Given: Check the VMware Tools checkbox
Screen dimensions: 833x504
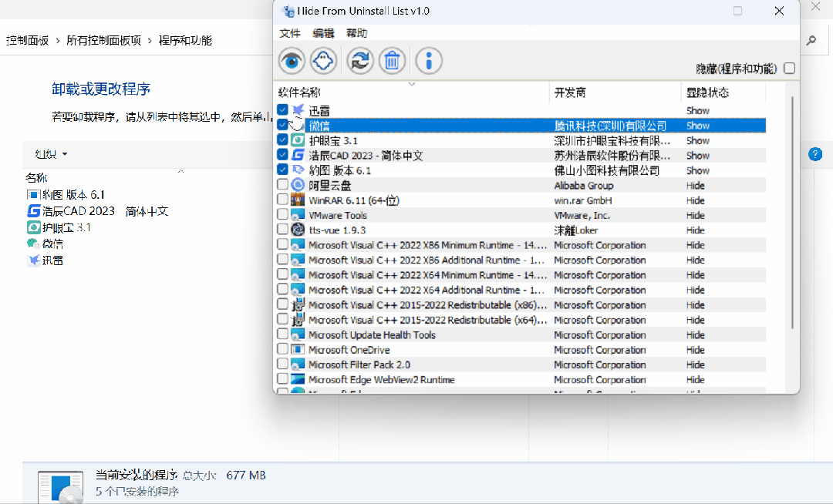Looking at the screenshot, I should pos(282,214).
